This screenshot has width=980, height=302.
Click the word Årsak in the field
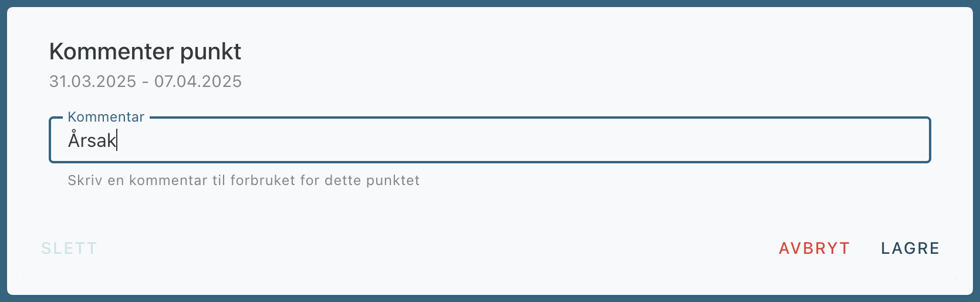pos(92,140)
